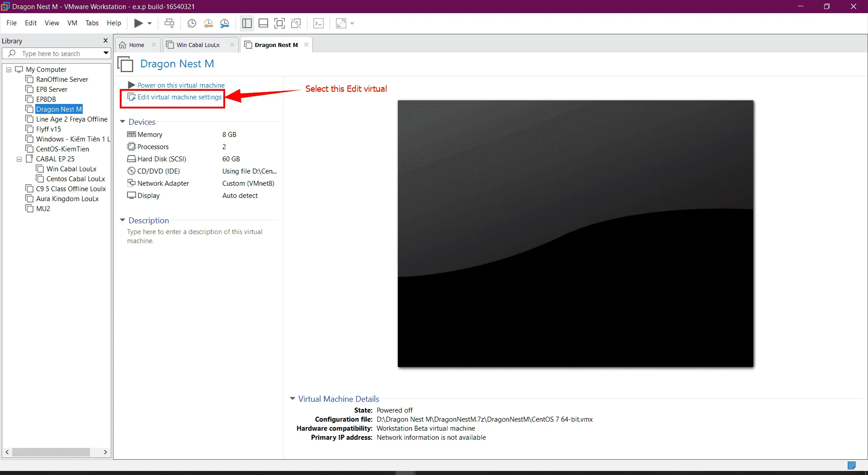868x475 pixels.
Task: Open the Help menu
Action: pos(114,23)
